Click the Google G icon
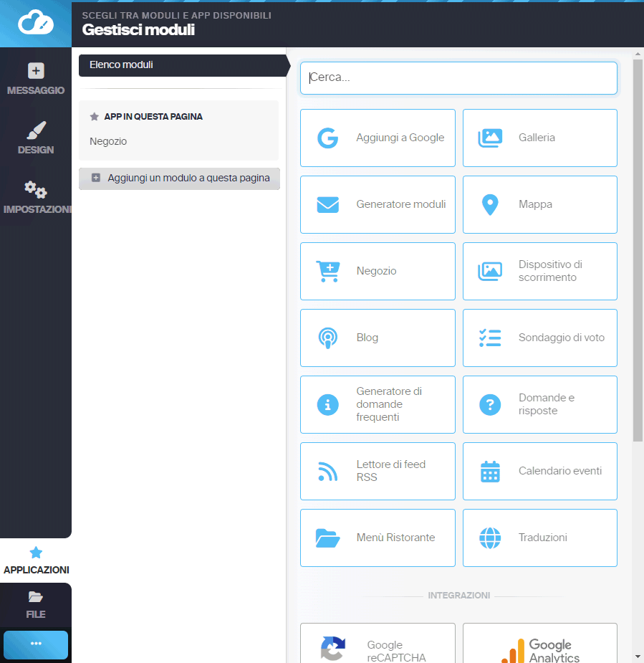Image resolution: width=644 pixels, height=663 pixels. (328, 138)
